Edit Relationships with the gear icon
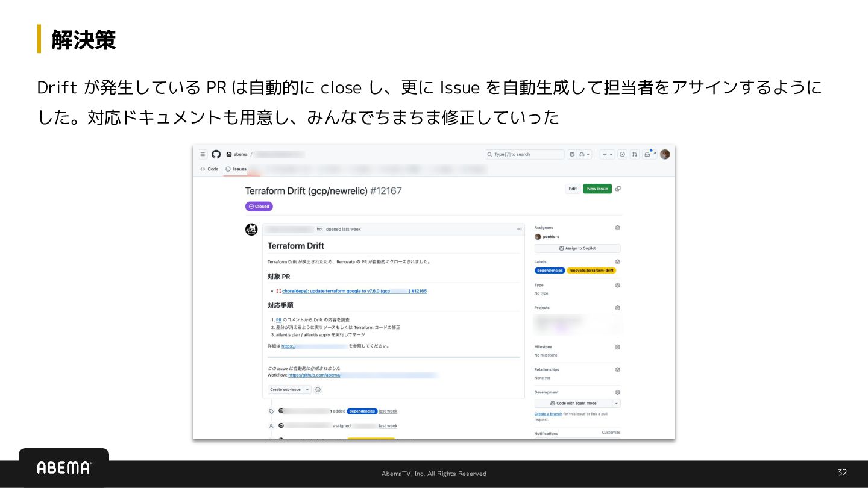This screenshot has height=488, width=868. [617, 370]
